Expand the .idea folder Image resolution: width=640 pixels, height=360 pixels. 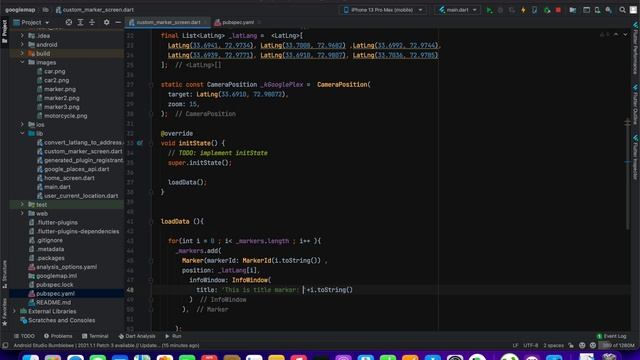tap(22, 36)
